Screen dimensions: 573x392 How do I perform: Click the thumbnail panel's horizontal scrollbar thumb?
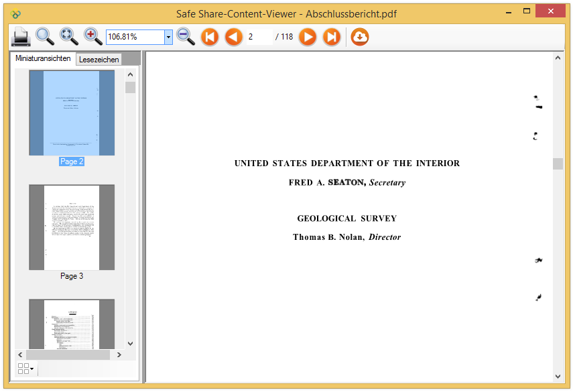pyautogui.click(x=68, y=354)
